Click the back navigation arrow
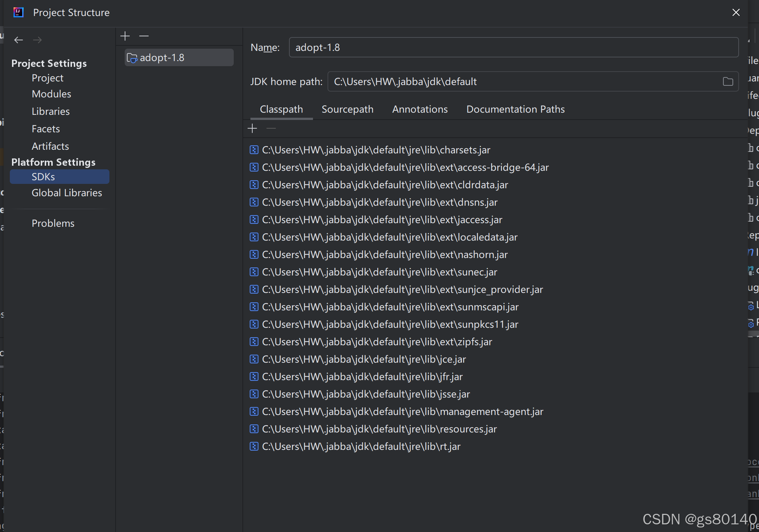759x532 pixels. pyautogui.click(x=19, y=40)
